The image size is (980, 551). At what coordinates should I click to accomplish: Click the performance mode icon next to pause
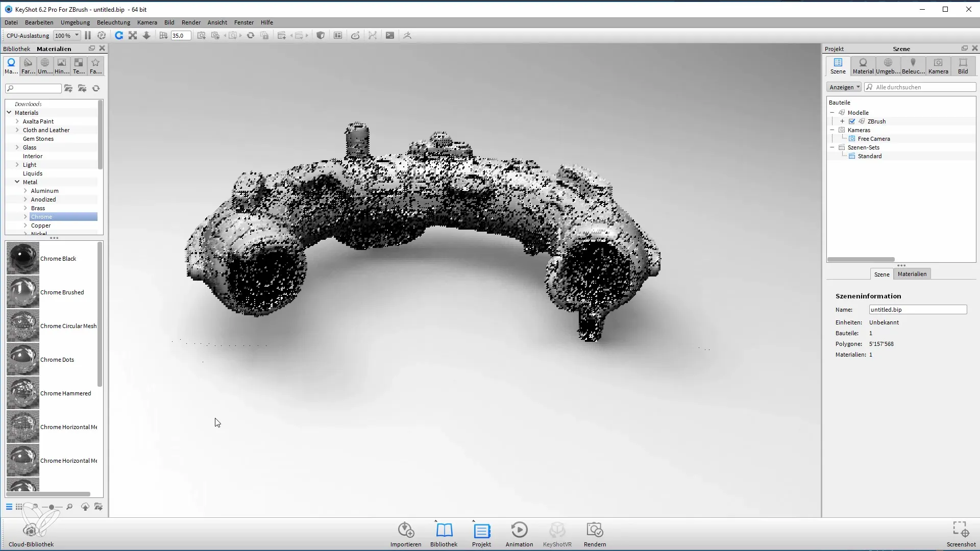pos(102,35)
